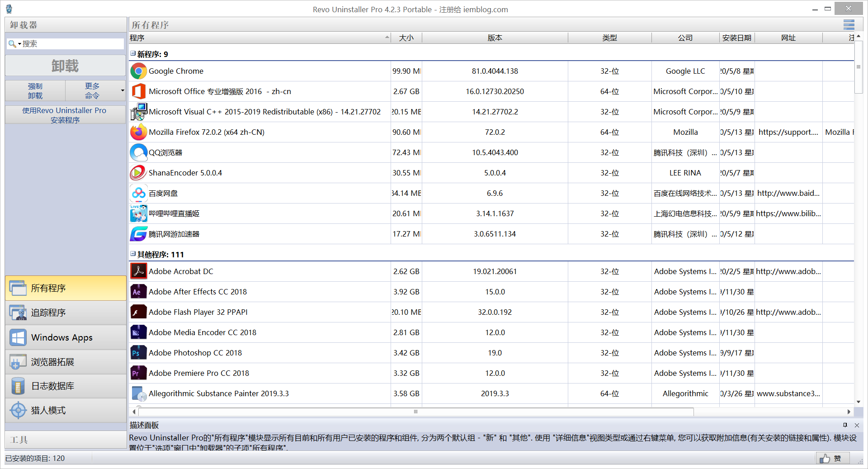868x469 pixels.
Task: Select the Google Chrome row name
Action: click(176, 71)
